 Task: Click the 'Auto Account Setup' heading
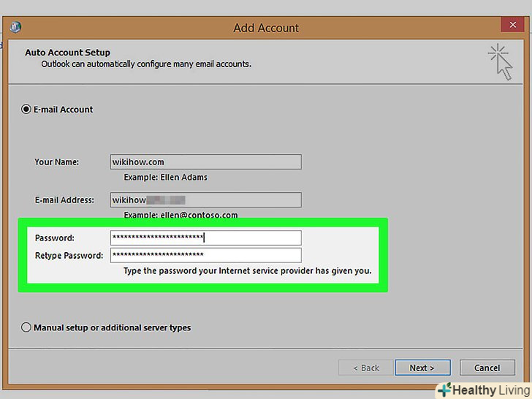click(x=67, y=53)
